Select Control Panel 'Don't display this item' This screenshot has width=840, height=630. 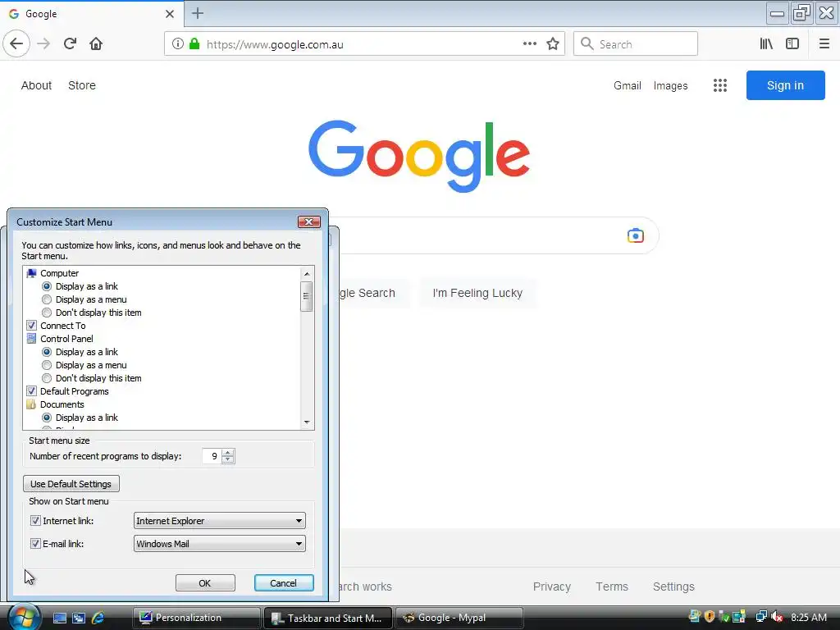[x=47, y=378]
